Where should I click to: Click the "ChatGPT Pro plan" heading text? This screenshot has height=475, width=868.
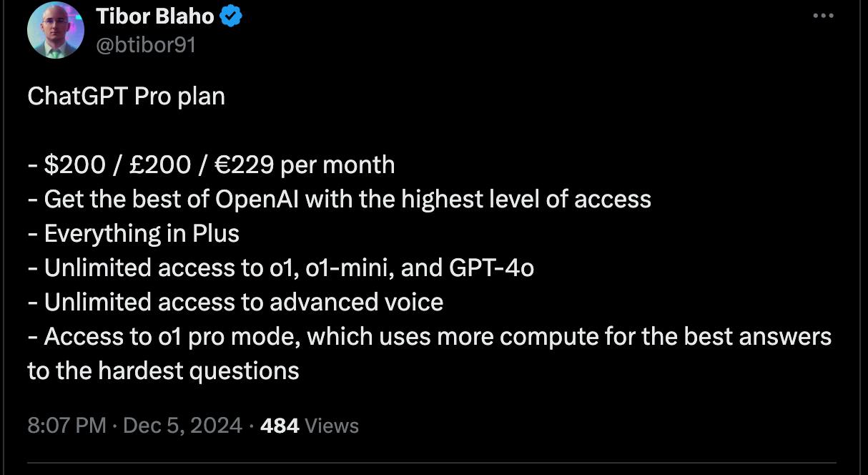(x=126, y=96)
